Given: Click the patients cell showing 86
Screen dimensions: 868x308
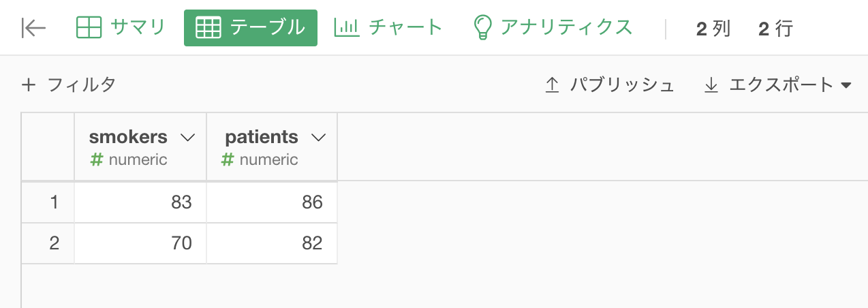Looking at the screenshot, I should click(x=272, y=202).
